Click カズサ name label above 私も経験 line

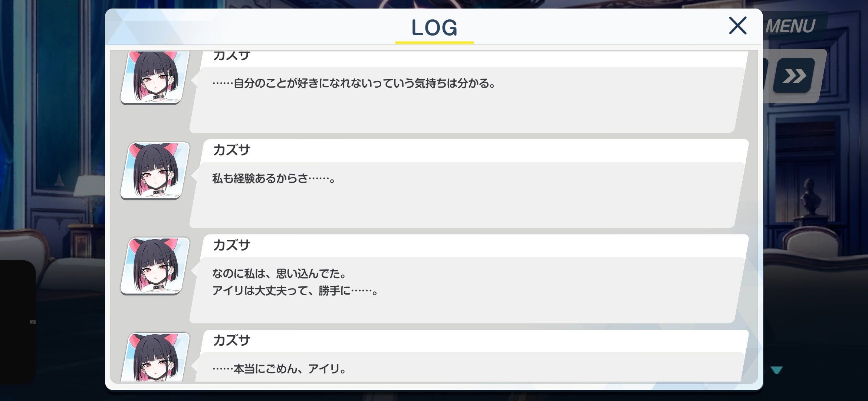click(x=231, y=150)
